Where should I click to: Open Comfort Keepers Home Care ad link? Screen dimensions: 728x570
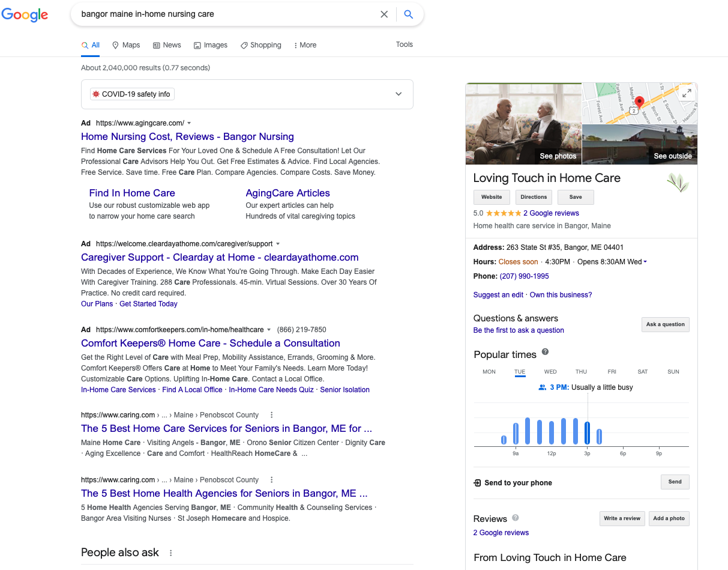click(211, 343)
